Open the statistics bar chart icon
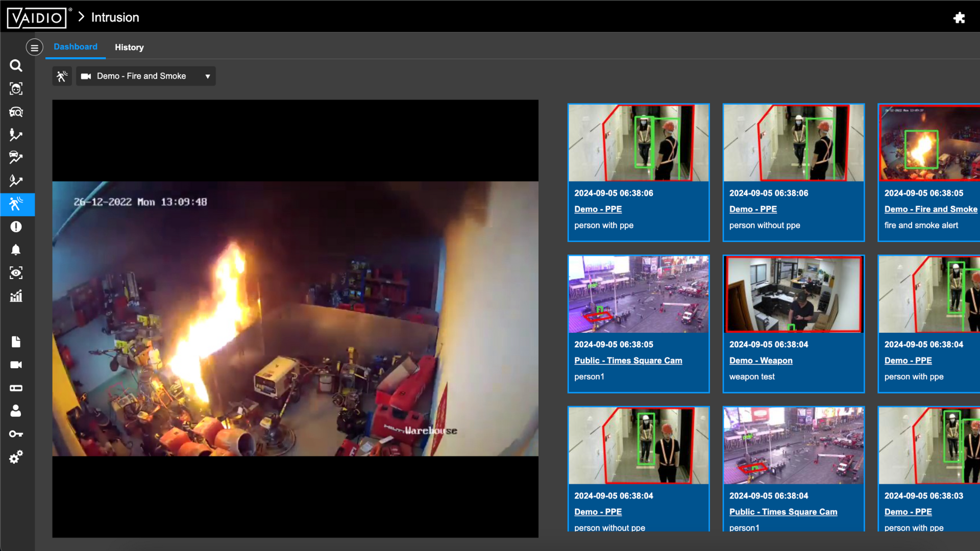 click(16, 296)
